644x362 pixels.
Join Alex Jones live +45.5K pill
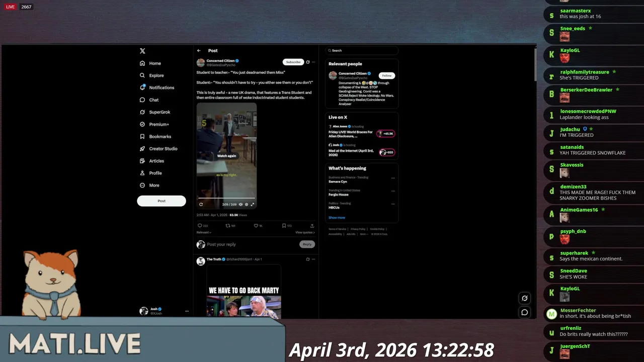click(386, 133)
